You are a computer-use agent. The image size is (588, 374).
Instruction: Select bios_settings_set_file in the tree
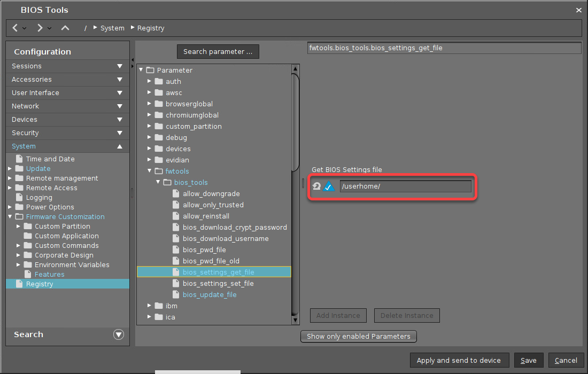point(218,283)
